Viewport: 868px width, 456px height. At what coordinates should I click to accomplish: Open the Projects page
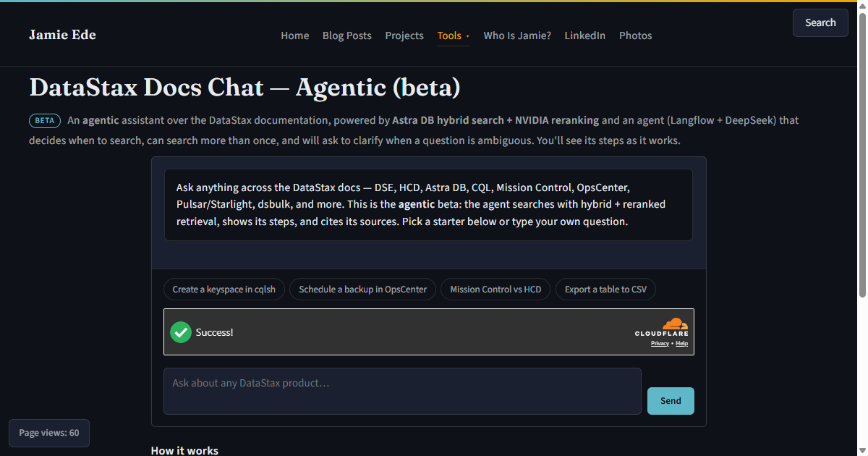[x=404, y=35]
